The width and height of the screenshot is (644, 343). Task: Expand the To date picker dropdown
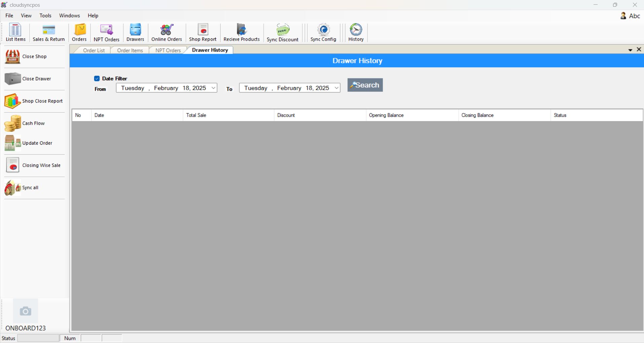(x=336, y=88)
